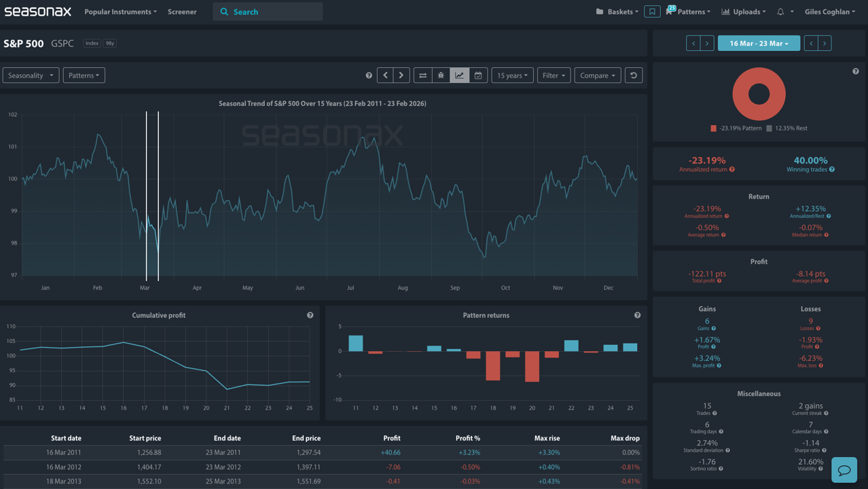Viewport: 868px width, 489px height.
Task: Reset the chart with the undo icon
Action: click(x=633, y=75)
